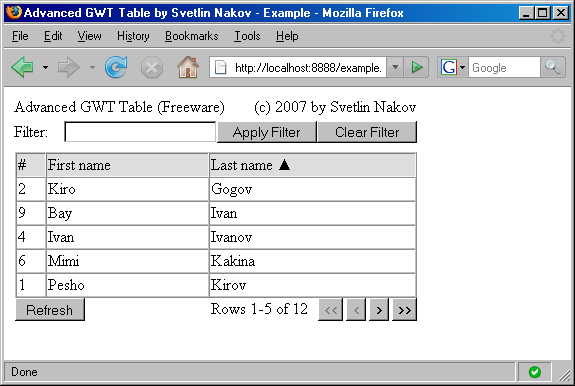Go to previous page with < button
The width and height of the screenshot is (575, 386).
point(356,310)
